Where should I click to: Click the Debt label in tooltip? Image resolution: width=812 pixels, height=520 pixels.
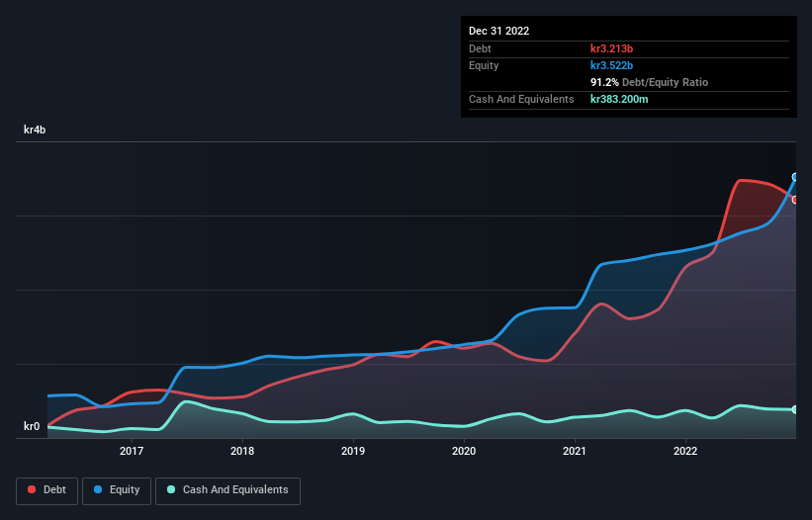pyautogui.click(x=480, y=48)
